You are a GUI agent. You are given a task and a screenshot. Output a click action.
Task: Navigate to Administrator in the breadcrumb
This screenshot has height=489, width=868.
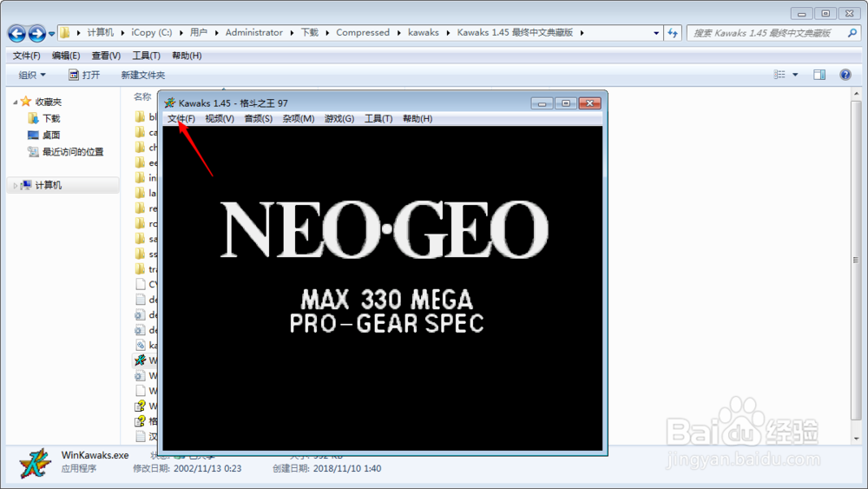point(254,33)
